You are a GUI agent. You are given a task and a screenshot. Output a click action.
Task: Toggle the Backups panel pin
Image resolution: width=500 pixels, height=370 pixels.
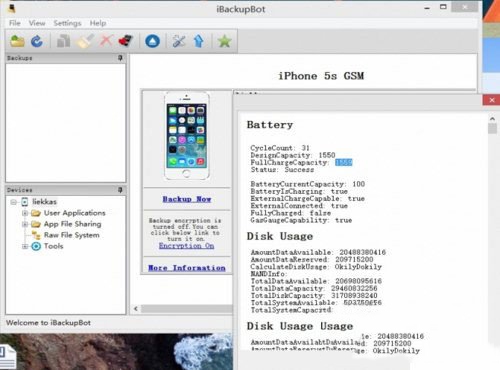120,58
